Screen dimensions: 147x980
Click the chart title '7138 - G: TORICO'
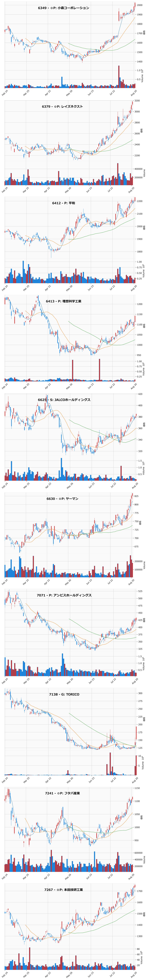(64, 694)
